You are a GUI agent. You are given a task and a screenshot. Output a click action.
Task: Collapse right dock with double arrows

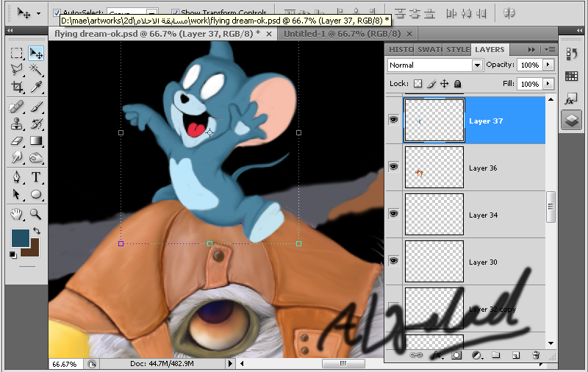579,30
